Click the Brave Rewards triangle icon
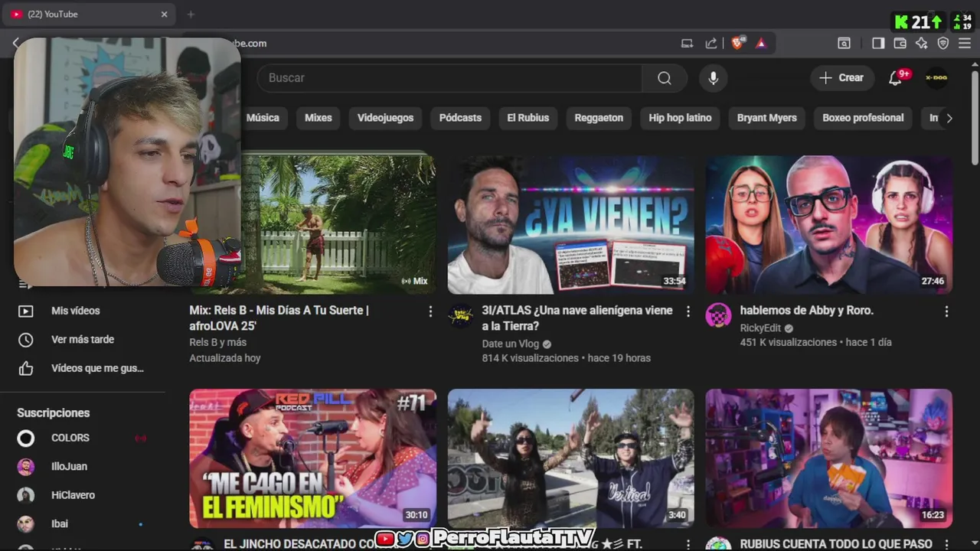The width and height of the screenshot is (980, 551). 760,44
